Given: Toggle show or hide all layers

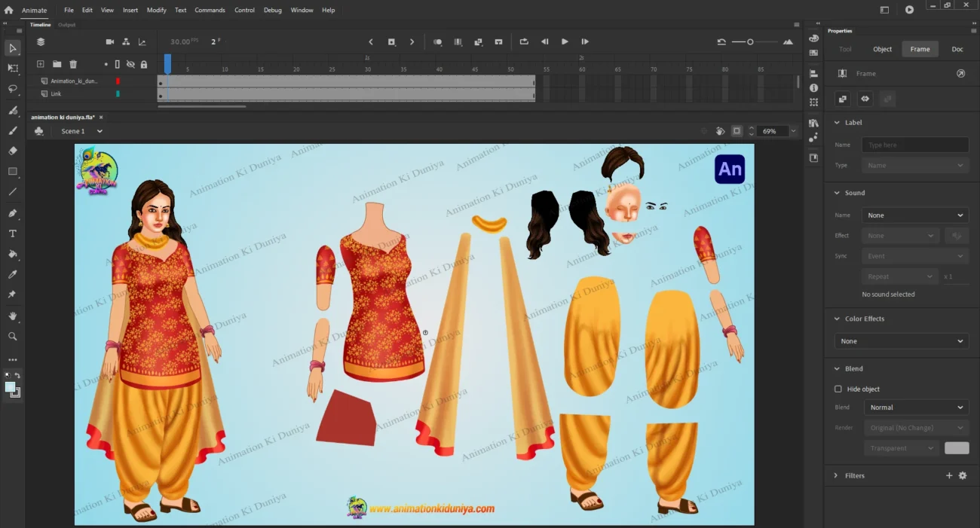Looking at the screenshot, I should (130, 65).
